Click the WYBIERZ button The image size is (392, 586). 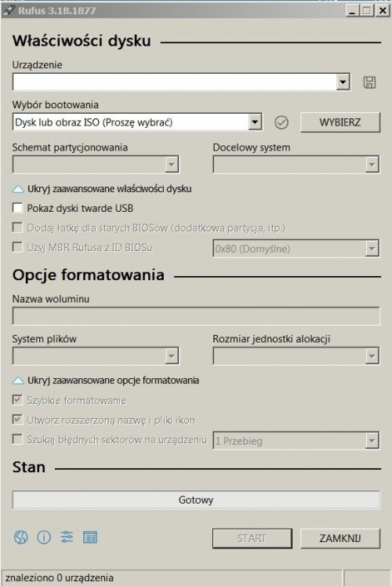coord(340,122)
